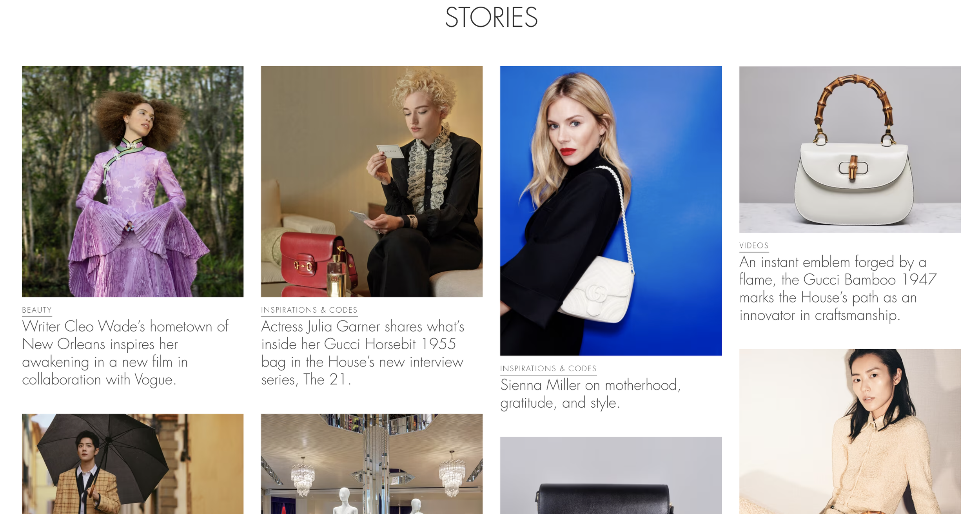Screen dimensions: 980x514
Task: Click Inspirations & Codes tag above Sienna Miller
Action: click(x=548, y=368)
